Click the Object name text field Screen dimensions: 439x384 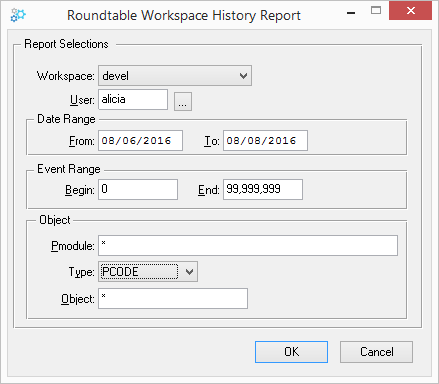pyautogui.click(x=173, y=298)
